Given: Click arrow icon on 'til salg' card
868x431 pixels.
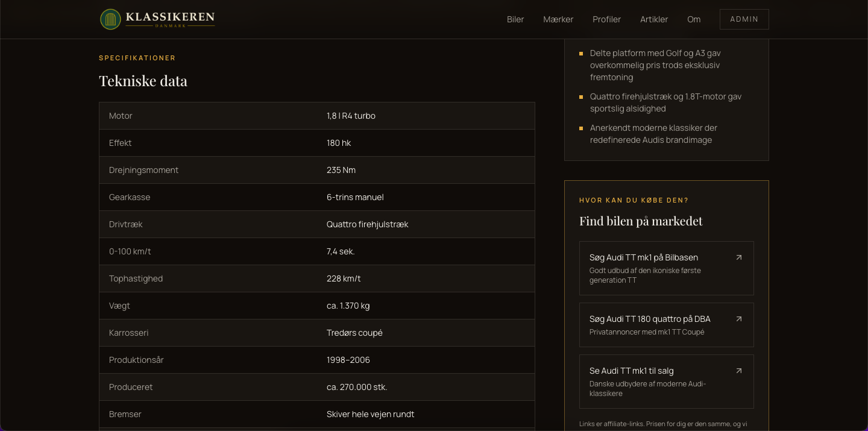Looking at the screenshot, I should coord(739,371).
